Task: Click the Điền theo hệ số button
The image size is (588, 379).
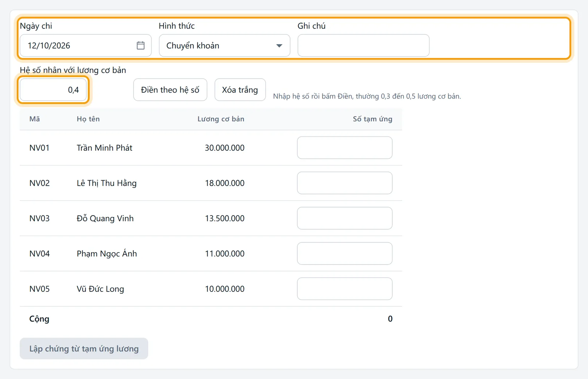Action: (x=170, y=90)
